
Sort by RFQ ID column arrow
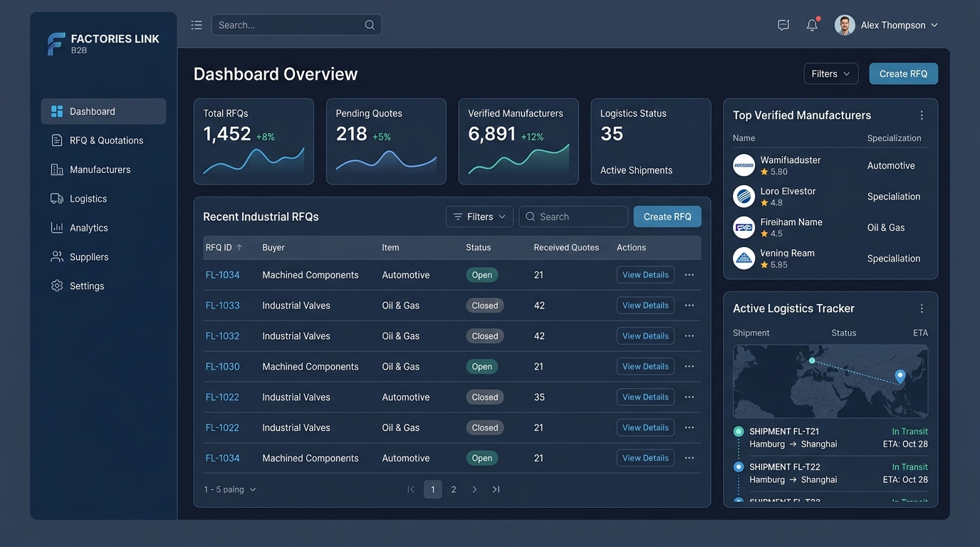click(x=239, y=248)
